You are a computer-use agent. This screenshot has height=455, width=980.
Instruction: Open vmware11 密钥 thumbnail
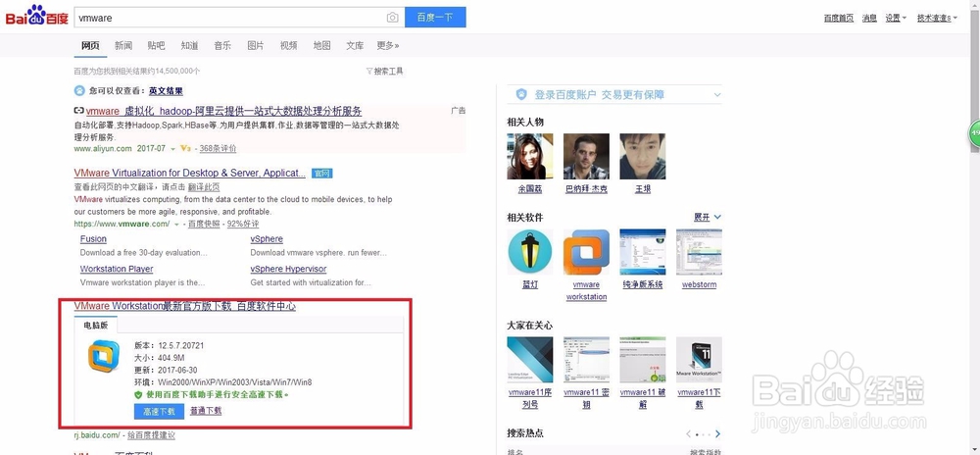tap(586, 360)
